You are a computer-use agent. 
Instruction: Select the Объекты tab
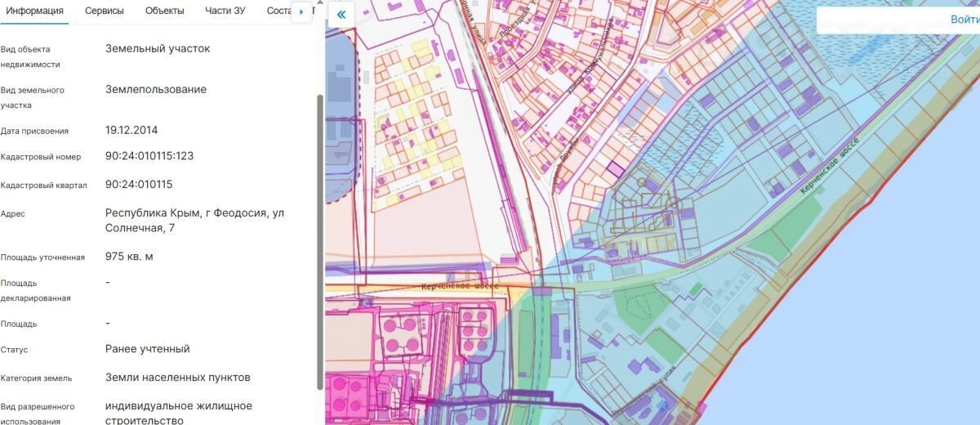click(x=164, y=11)
